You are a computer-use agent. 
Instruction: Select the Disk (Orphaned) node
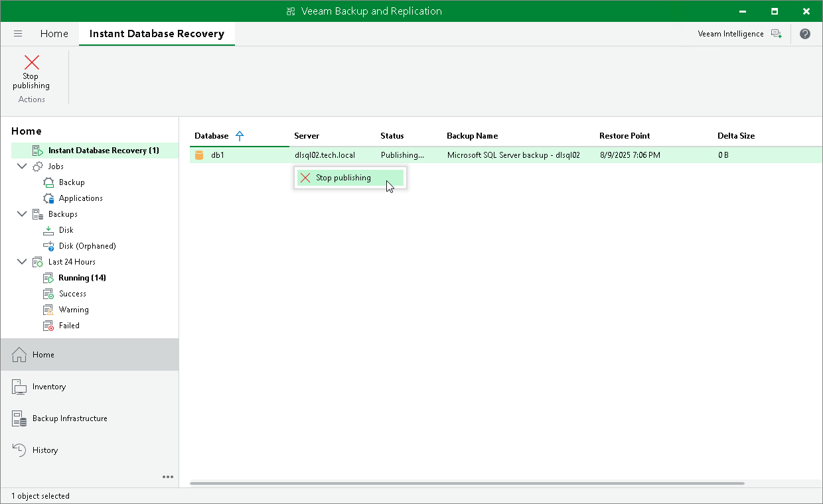pyautogui.click(x=88, y=246)
